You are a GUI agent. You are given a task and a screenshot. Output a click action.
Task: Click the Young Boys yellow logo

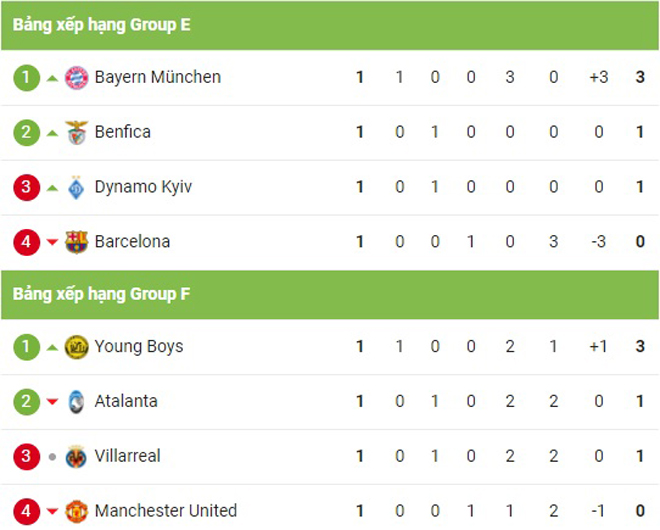pyautogui.click(x=77, y=347)
